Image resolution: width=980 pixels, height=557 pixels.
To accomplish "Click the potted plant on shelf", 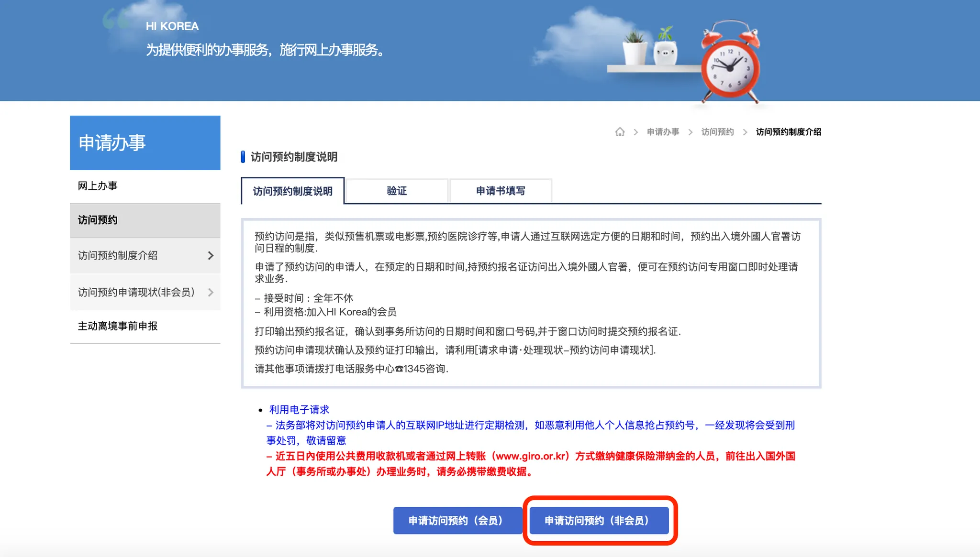I will point(635,49).
